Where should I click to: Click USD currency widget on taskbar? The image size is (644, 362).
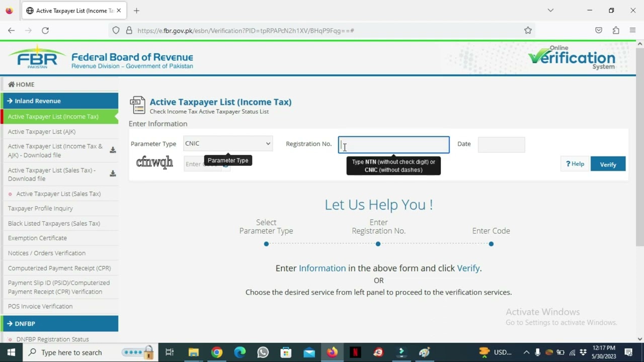pos(495,352)
